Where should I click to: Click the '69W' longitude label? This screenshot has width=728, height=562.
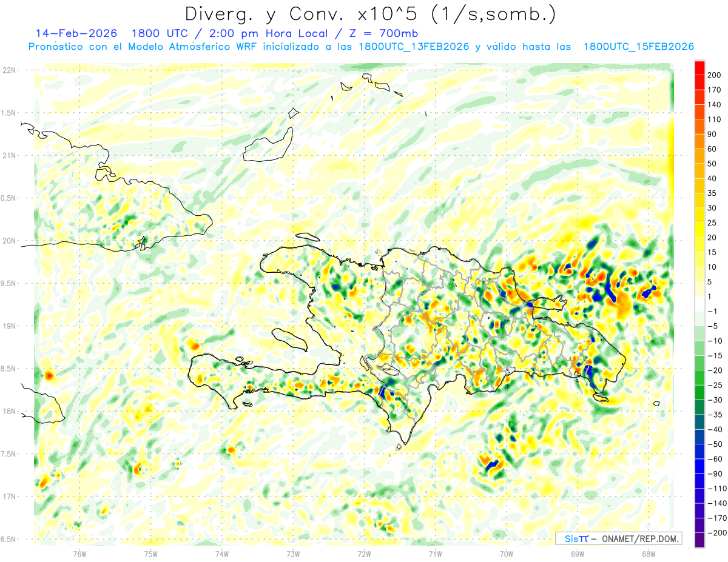[578, 553]
